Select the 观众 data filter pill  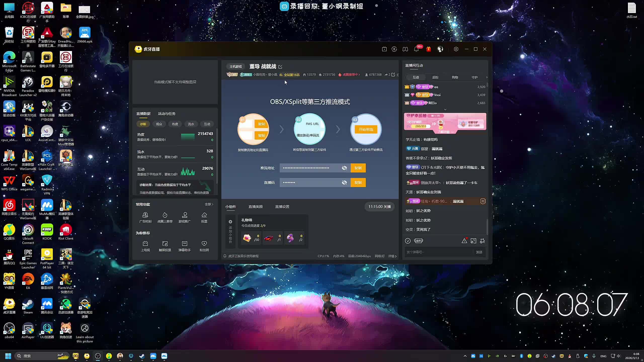[x=159, y=124]
